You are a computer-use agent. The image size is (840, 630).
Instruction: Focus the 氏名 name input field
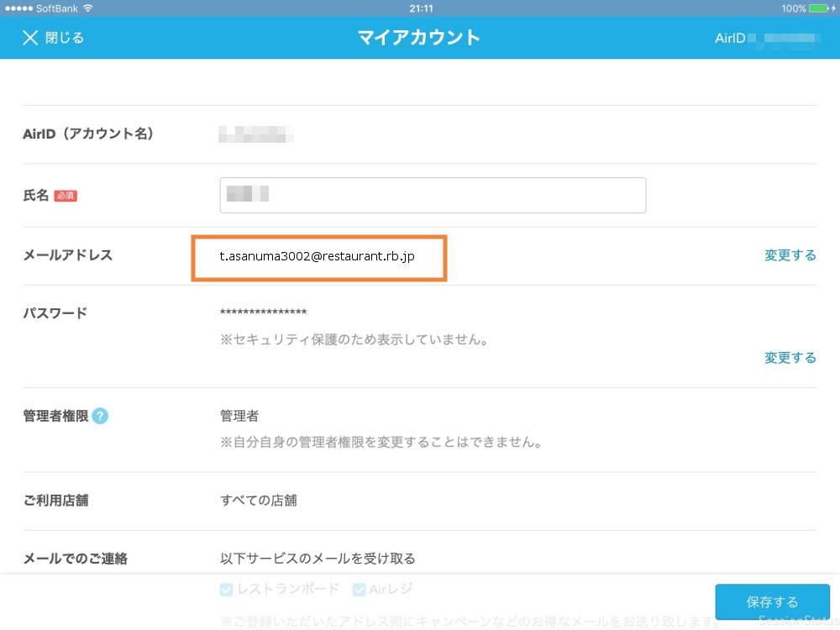[x=433, y=196]
